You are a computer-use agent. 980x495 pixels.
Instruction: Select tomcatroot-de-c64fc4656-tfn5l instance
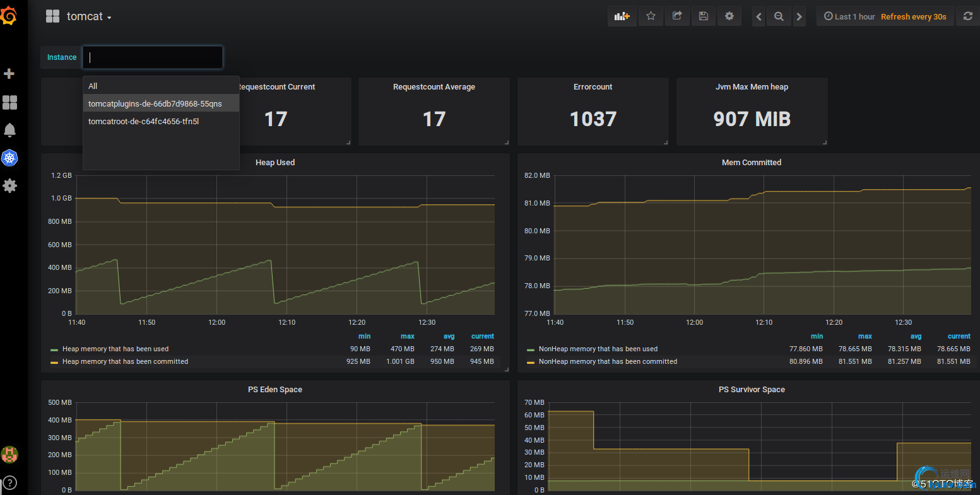pyautogui.click(x=161, y=121)
